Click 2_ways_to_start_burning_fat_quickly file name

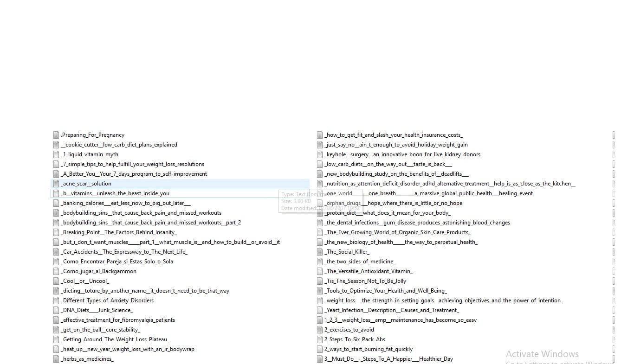(x=369, y=349)
